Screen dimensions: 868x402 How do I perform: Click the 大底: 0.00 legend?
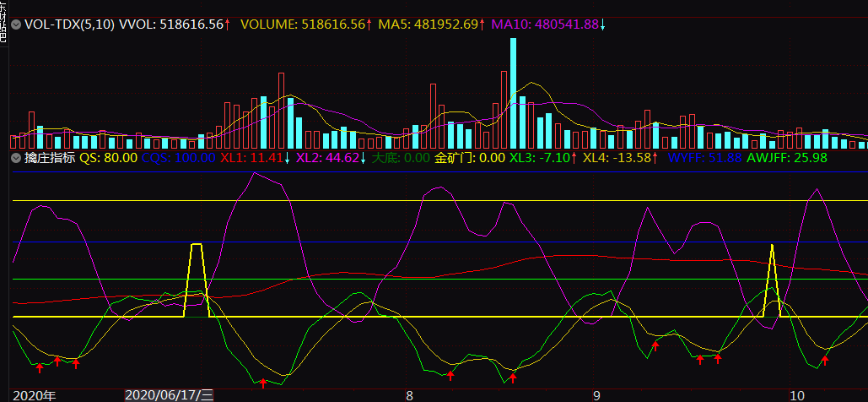[x=401, y=158]
